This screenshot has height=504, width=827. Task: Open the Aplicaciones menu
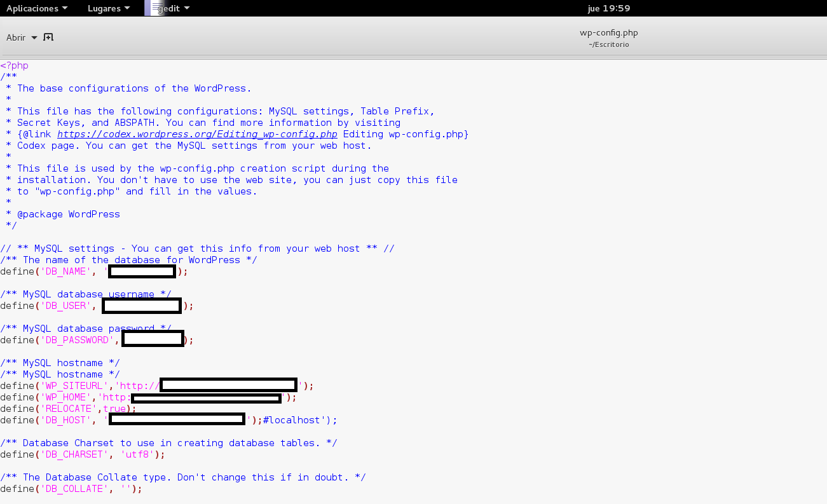pyautogui.click(x=37, y=8)
